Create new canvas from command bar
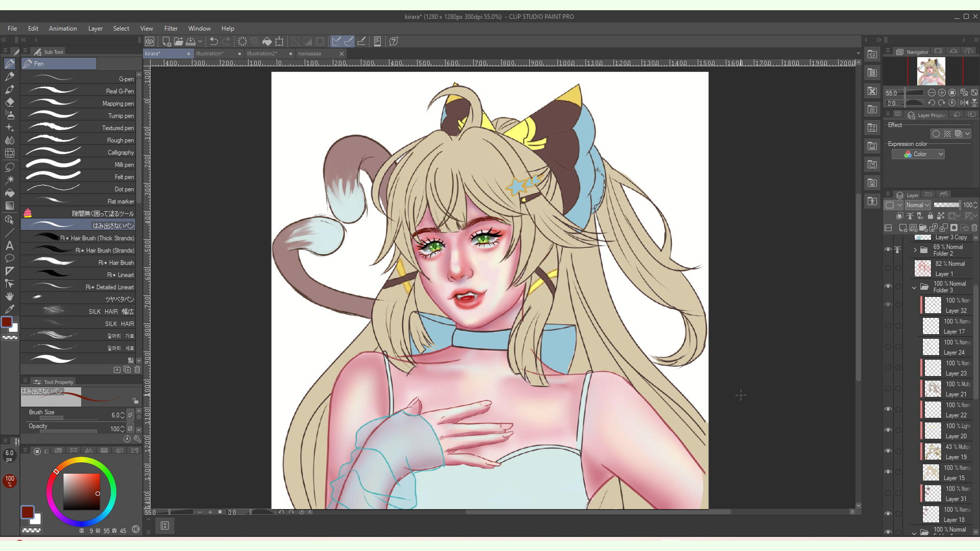Screen dimensions: 980x551 pos(166,41)
